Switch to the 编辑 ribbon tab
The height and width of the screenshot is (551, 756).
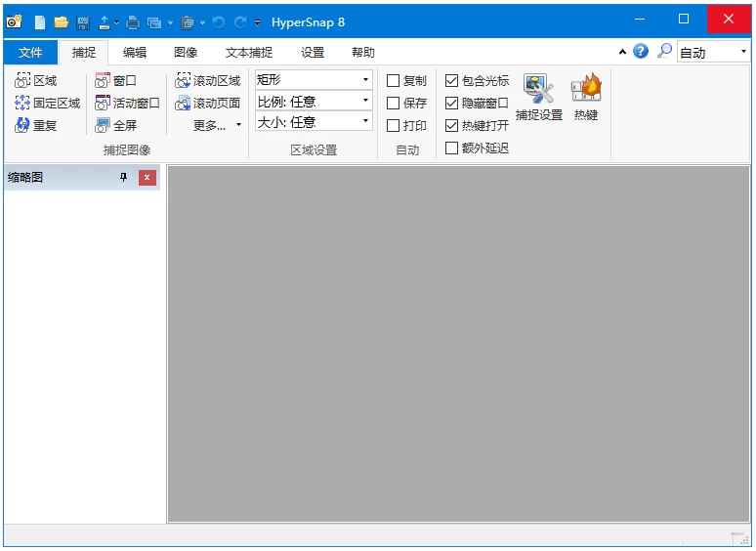pos(135,53)
